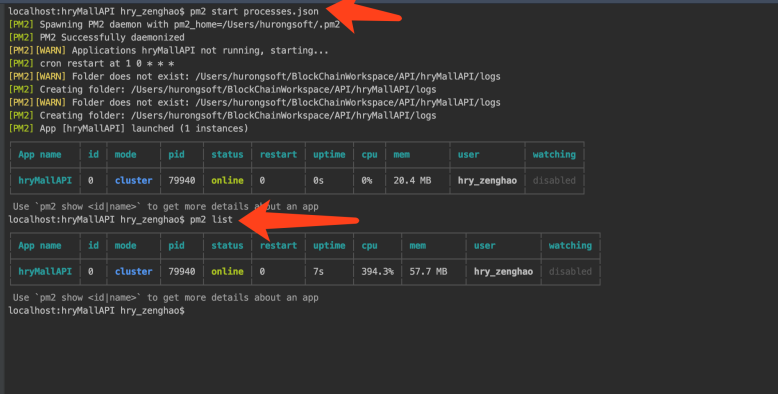This screenshot has height=394, width=778.
Task: Click 'online' status in the 0s uptime row
Action: [227, 181]
